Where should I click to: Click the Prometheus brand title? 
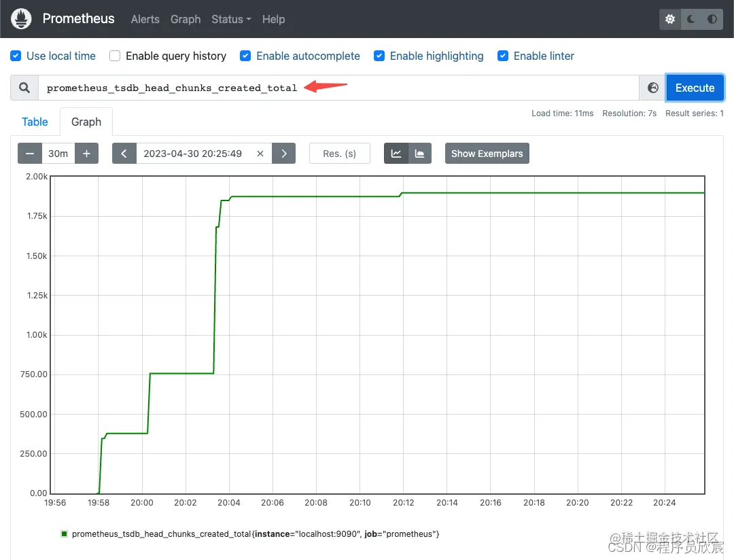point(78,18)
